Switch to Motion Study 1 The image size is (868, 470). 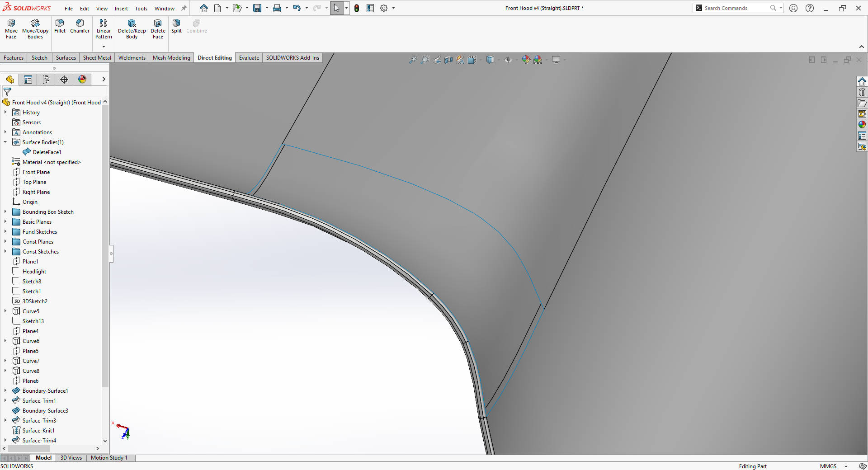pyautogui.click(x=109, y=458)
